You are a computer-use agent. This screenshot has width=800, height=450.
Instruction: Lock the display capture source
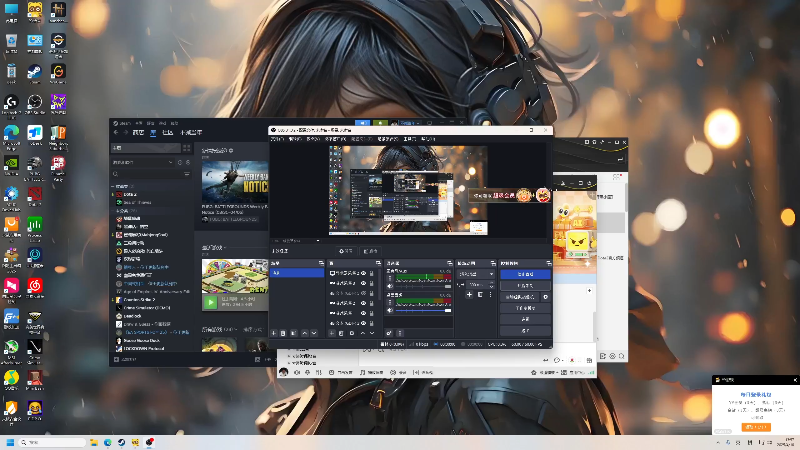371,273
